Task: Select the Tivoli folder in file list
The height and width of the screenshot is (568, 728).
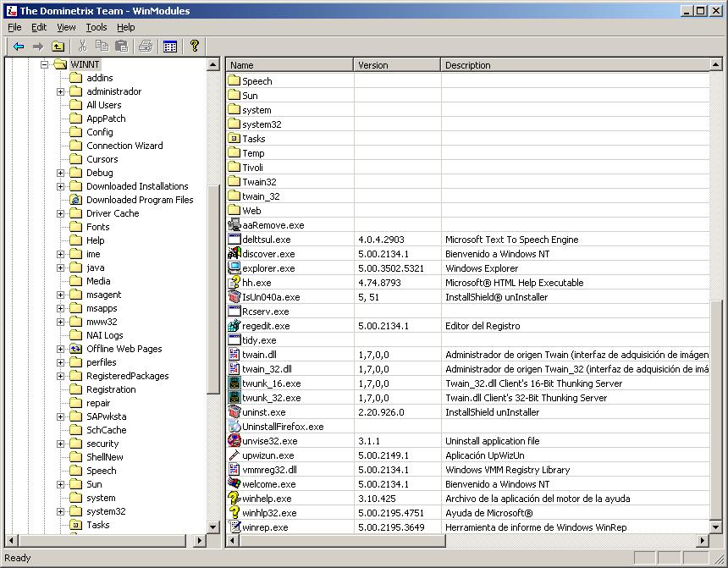Action: pos(252,168)
